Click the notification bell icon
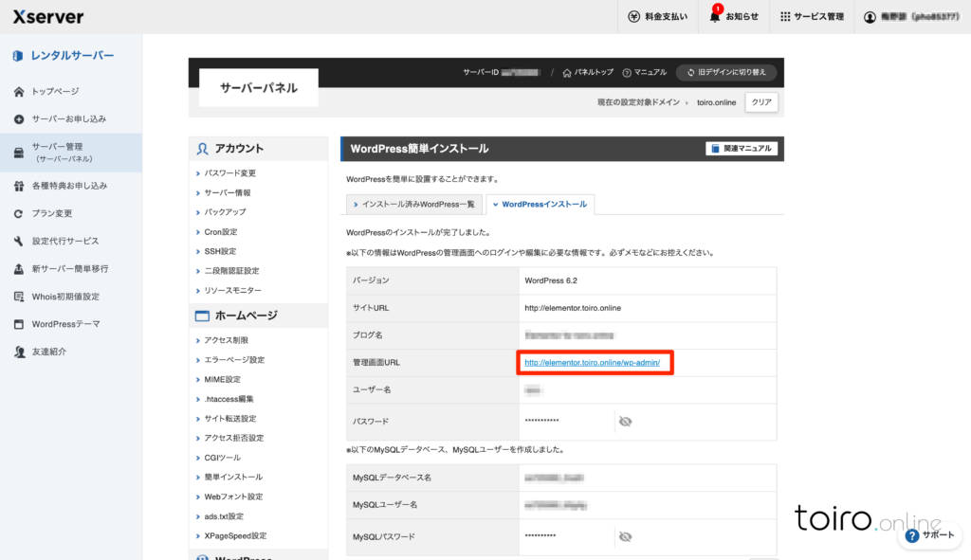971x560 pixels. (715, 17)
